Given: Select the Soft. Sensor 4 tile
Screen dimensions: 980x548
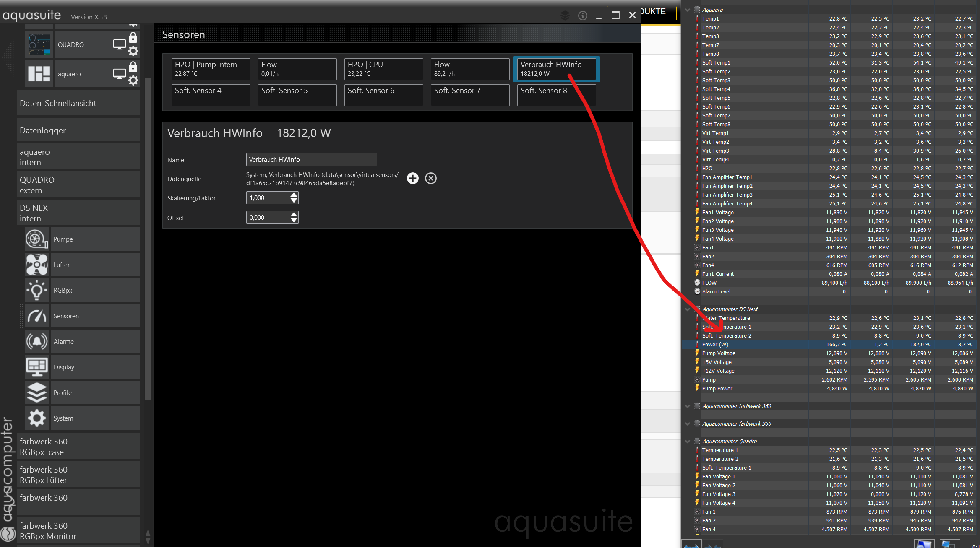Looking at the screenshot, I should [211, 95].
